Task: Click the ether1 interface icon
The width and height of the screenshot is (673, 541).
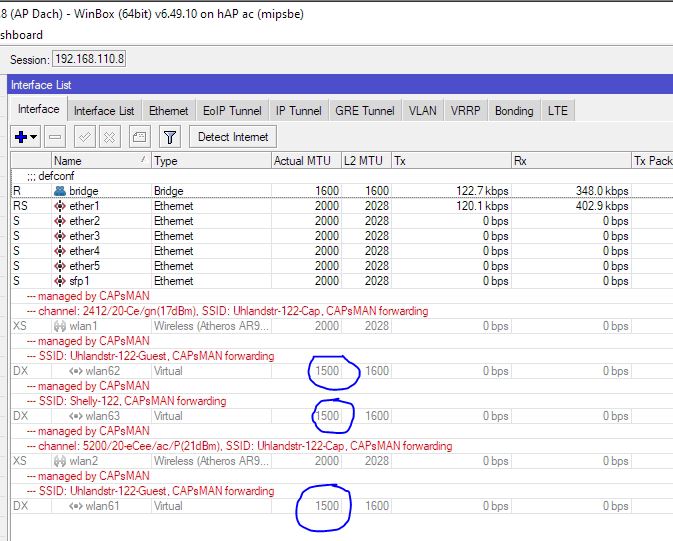Action: point(60,206)
